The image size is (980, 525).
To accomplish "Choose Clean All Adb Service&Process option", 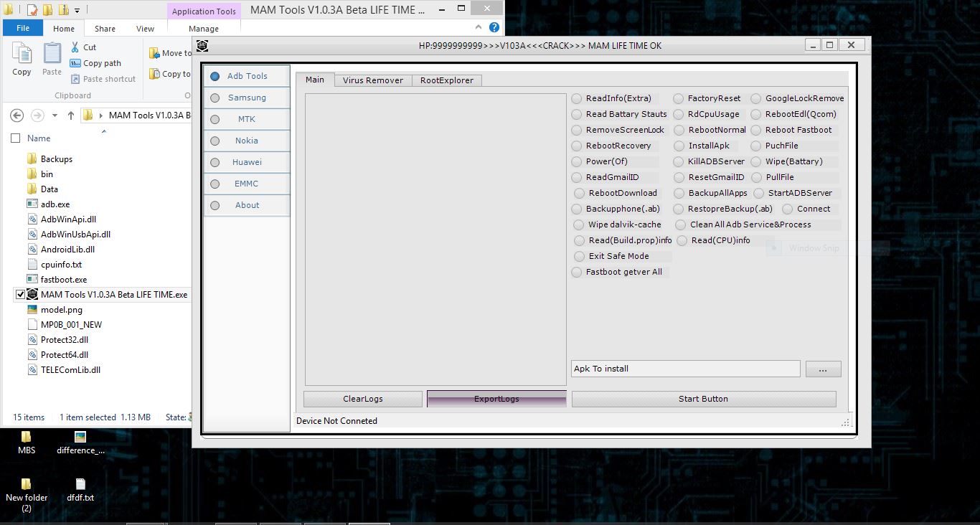I will point(681,224).
